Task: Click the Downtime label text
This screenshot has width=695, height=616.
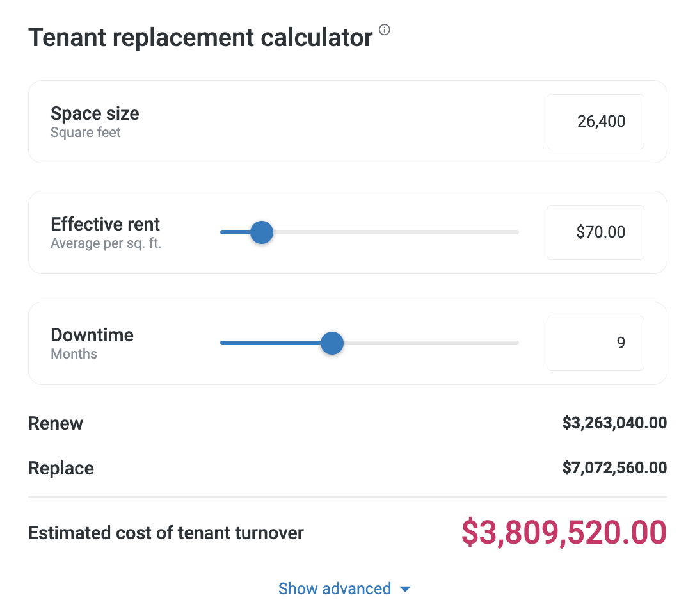Action: point(92,336)
